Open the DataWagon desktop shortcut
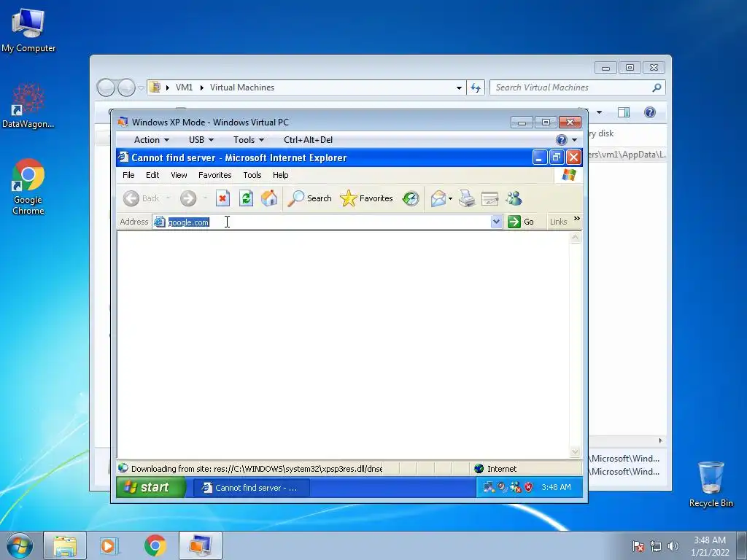This screenshot has width=747, height=560. coord(28,106)
